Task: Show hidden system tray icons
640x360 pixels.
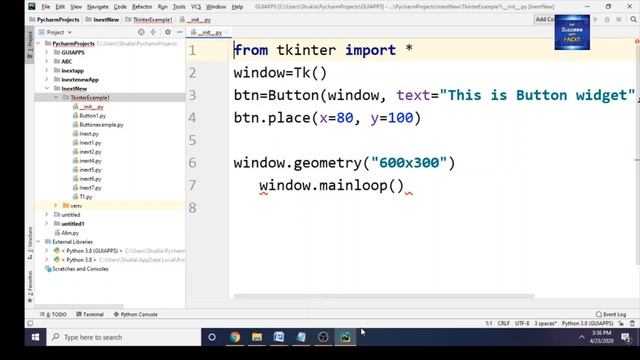Action: (x=582, y=337)
